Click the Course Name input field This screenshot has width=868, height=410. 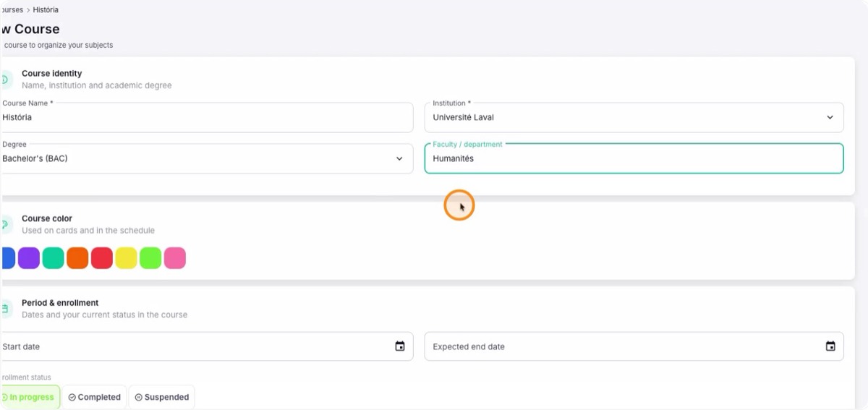206,117
